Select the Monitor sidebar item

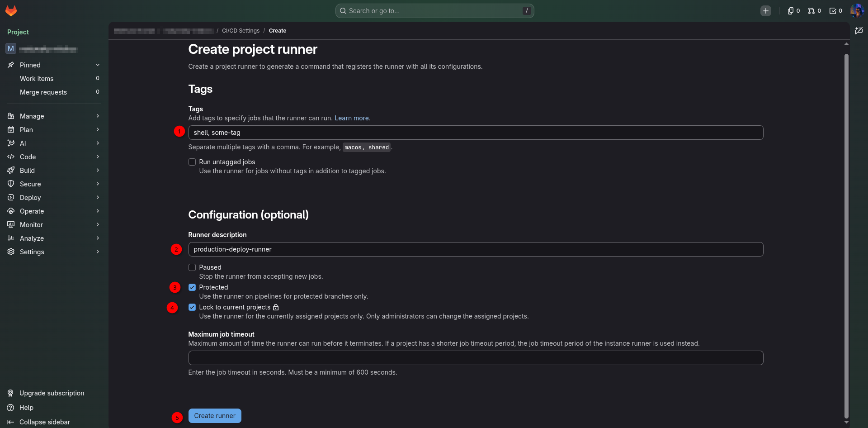pyautogui.click(x=54, y=225)
